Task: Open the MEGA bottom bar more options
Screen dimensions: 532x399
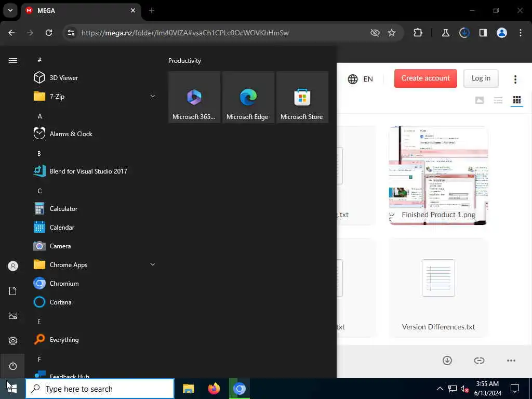Action: pos(511,361)
